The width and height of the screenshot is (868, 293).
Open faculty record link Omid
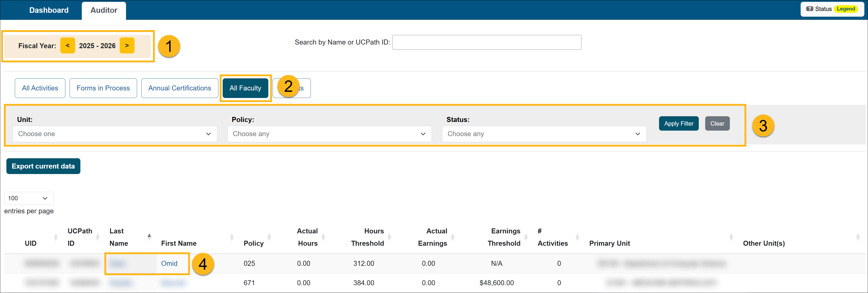[x=169, y=263]
